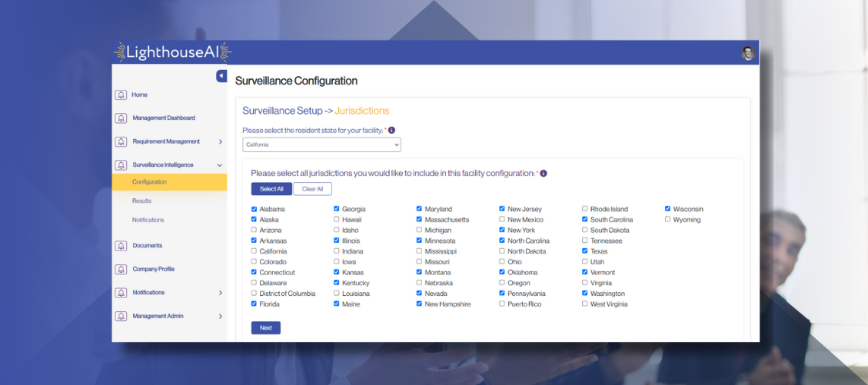This screenshot has width=868, height=385.
Task: Expand the Management Admin submenu chevron
Action: point(221,317)
